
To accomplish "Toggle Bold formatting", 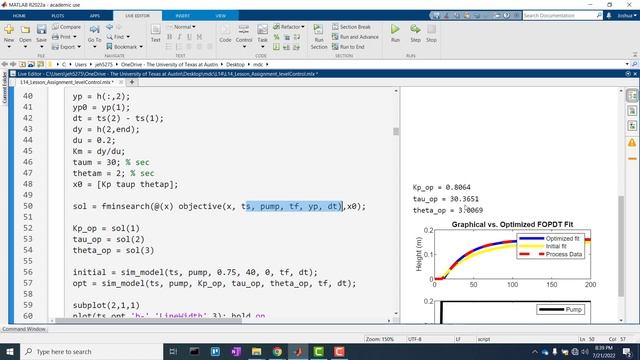I will 169,37.
